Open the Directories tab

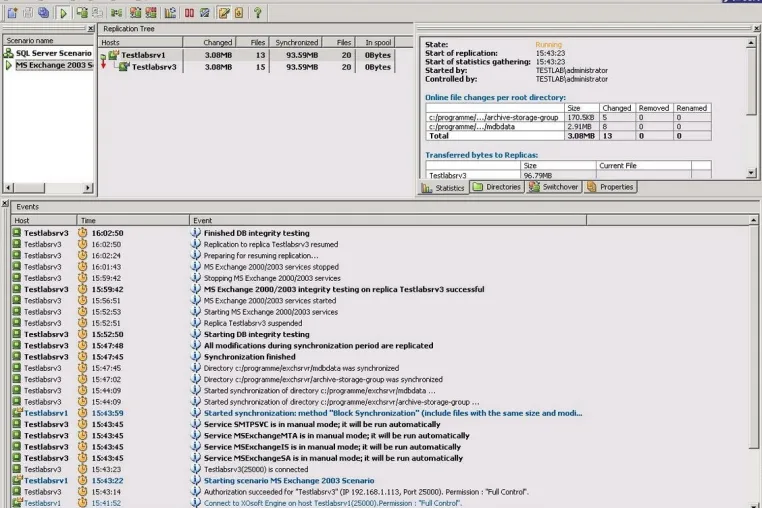[497, 187]
